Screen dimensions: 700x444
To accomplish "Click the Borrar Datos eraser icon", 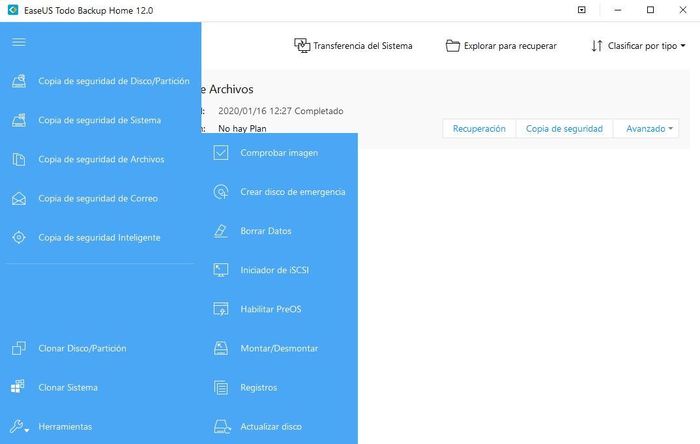I will coord(221,231).
